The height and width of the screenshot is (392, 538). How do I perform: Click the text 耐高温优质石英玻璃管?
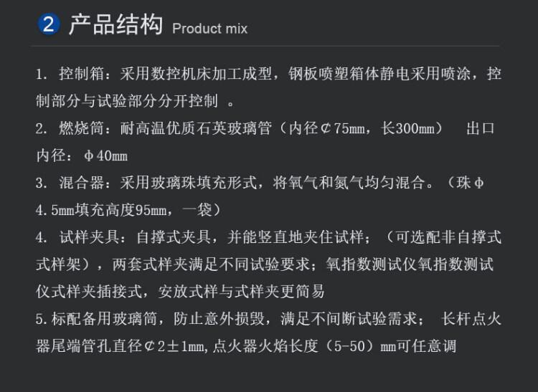pos(196,128)
